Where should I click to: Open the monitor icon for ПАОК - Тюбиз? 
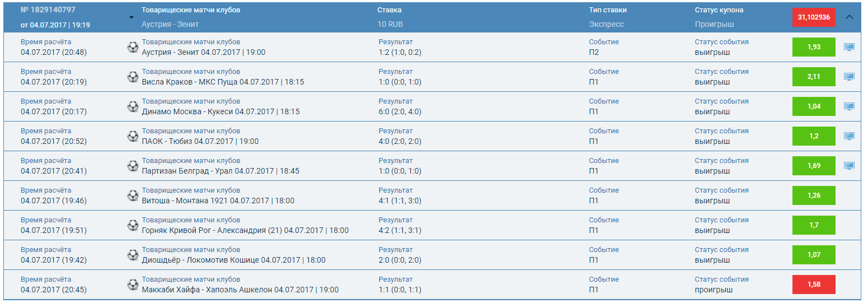tap(849, 136)
